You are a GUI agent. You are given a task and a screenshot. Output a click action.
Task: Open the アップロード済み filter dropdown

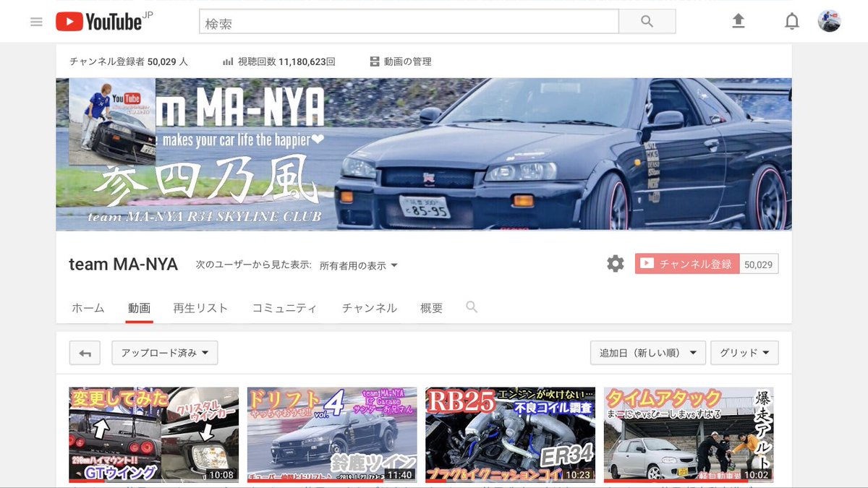point(165,353)
